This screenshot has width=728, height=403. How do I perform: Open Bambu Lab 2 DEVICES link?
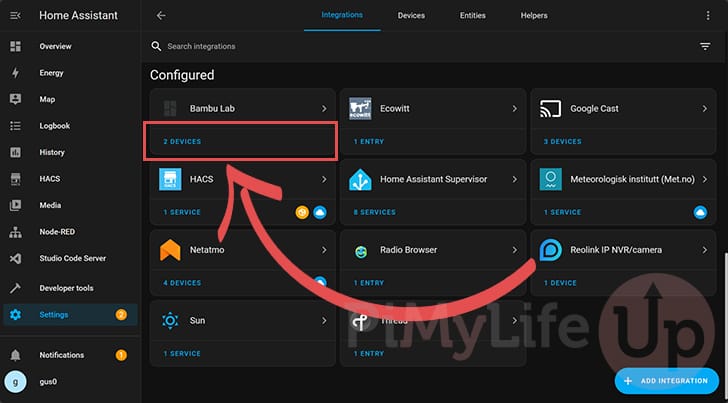click(x=182, y=142)
